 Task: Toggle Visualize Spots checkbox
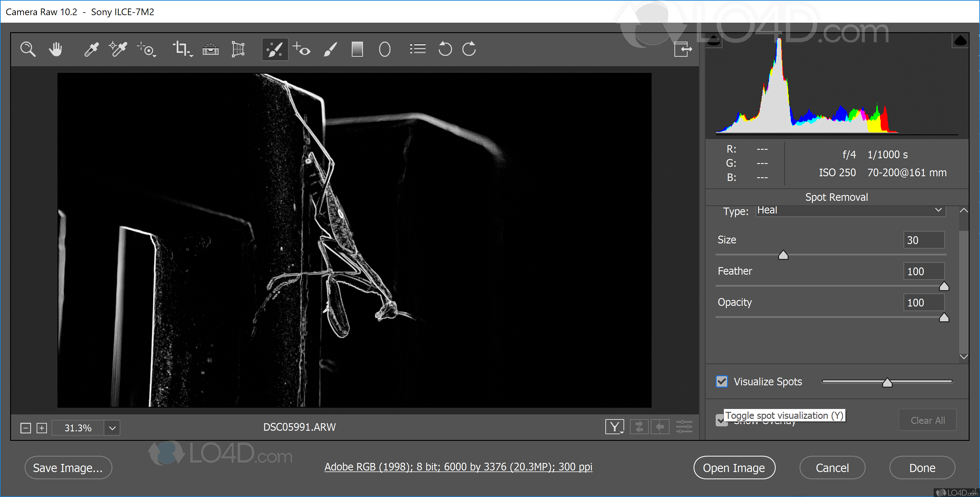point(723,381)
